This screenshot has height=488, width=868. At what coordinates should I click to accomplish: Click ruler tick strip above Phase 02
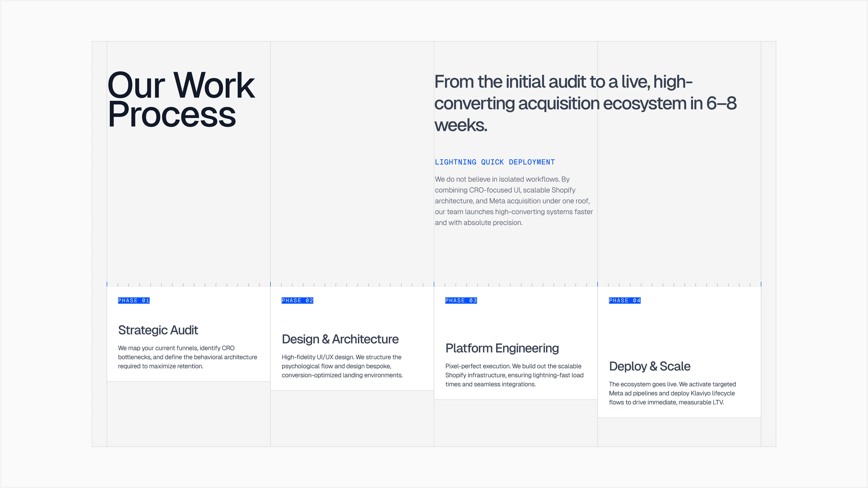[x=352, y=285]
